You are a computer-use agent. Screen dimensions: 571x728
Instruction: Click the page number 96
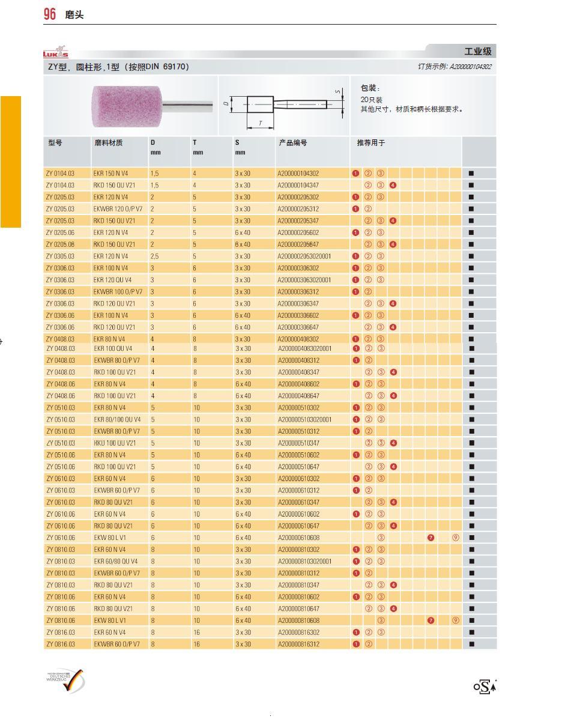pyautogui.click(x=50, y=14)
